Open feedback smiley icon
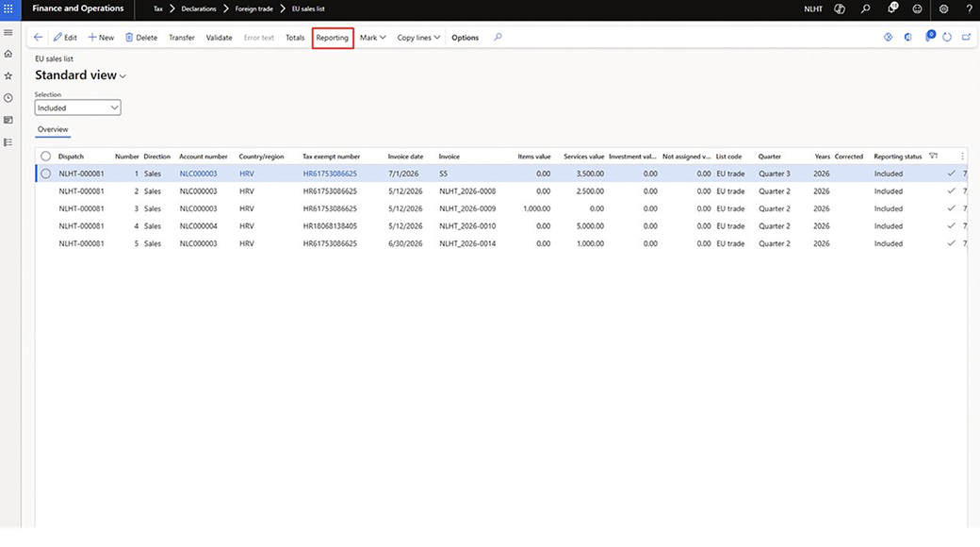 [x=918, y=8]
